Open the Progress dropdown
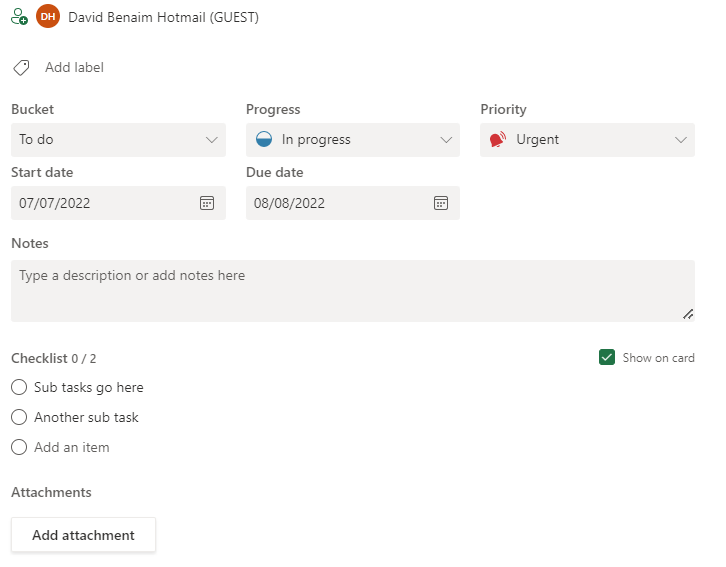 (446, 140)
